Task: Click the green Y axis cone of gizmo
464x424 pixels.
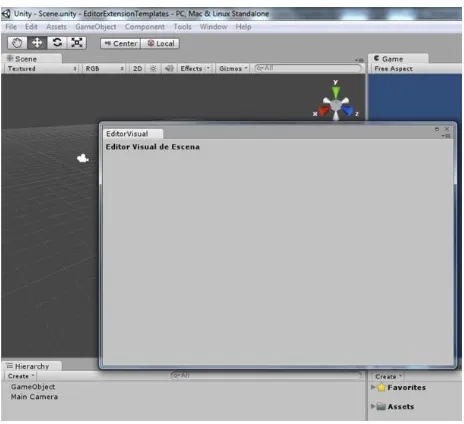Action: (336, 92)
